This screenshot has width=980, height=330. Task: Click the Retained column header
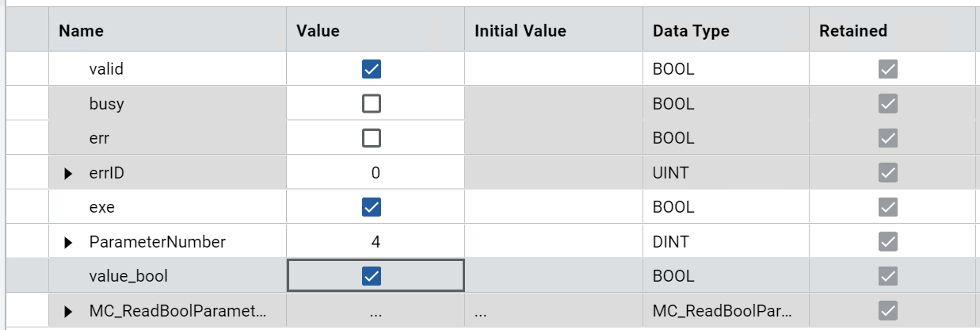coord(853,32)
